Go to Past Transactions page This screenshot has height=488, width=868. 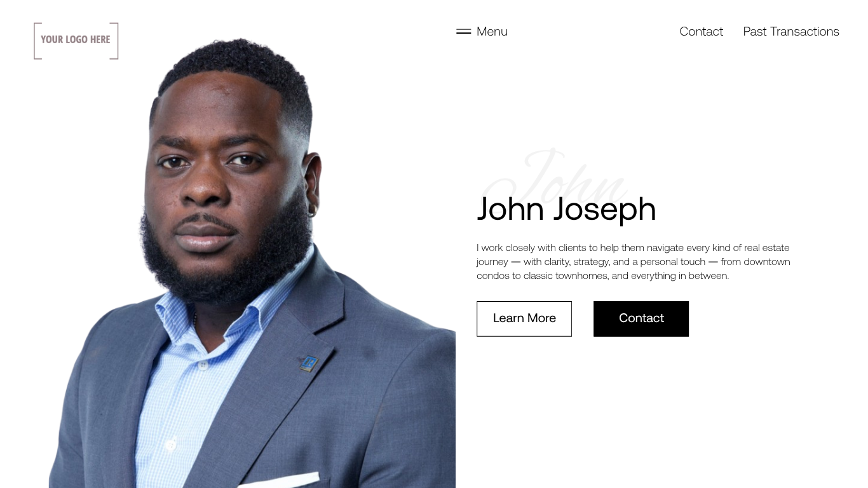pos(791,31)
